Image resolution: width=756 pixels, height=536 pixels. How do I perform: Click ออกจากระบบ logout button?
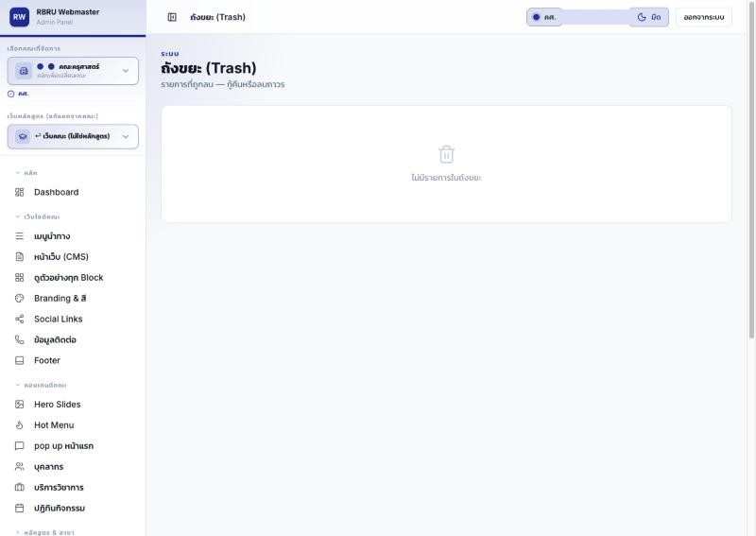pyautogui.click(x=703, y=17)
